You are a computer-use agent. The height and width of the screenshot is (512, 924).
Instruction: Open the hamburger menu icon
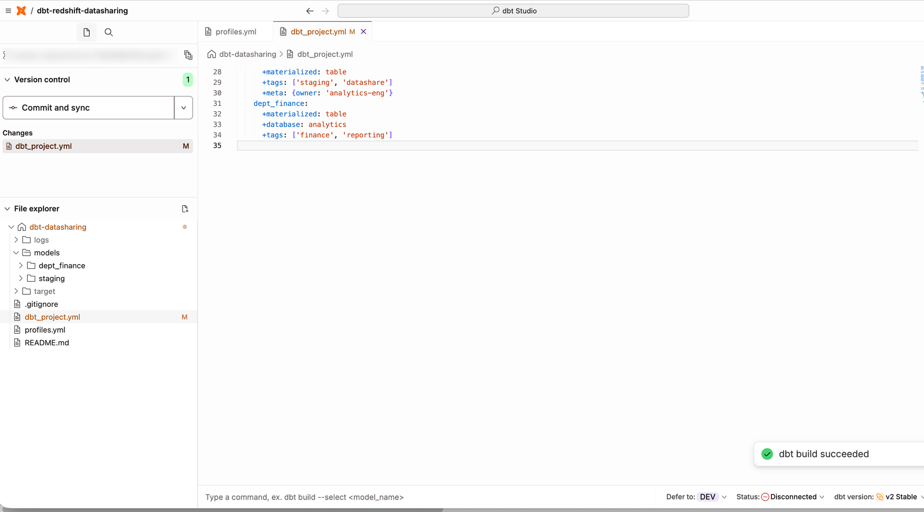pyautogui.click(x=8, y=11)
